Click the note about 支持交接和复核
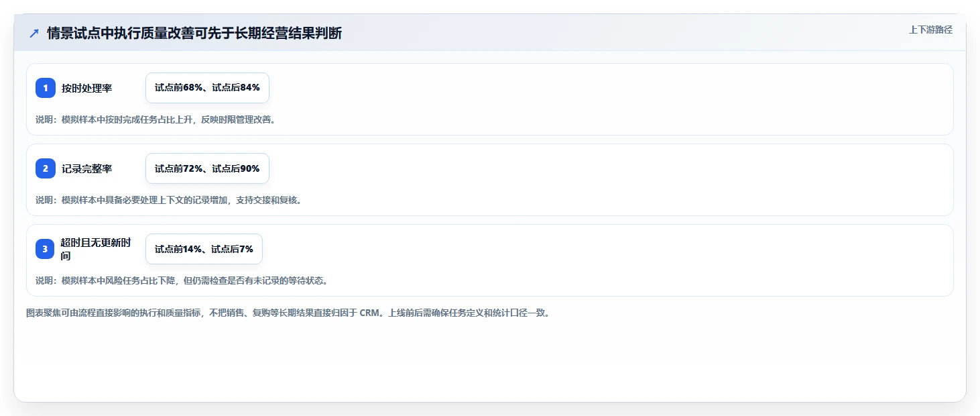 pos(168,201)
